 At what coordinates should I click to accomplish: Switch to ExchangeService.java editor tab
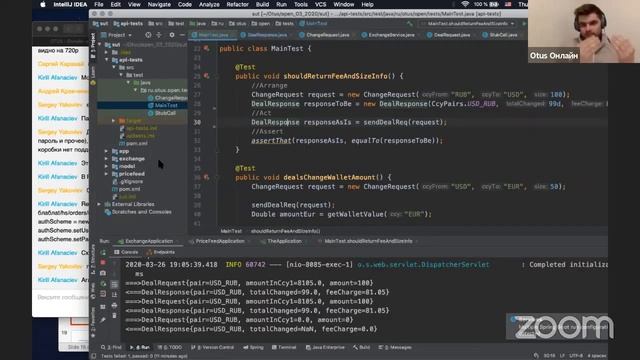[x=391, y=35]
